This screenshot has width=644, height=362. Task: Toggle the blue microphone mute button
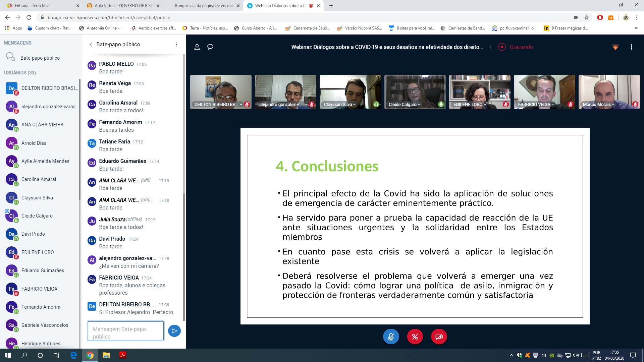coord(391,337)
